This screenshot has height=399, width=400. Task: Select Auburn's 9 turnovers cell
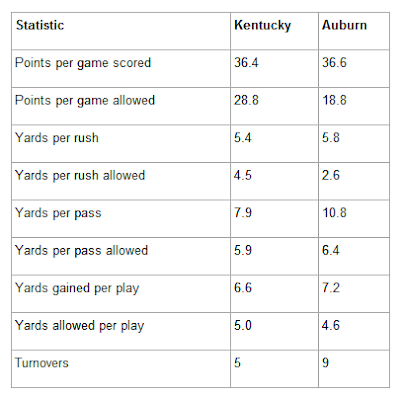click(x=325, y=363)
